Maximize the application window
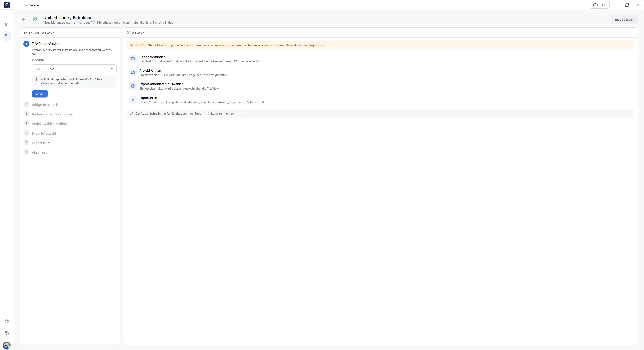The width and height of the screenshot is (644, 350). pos(627,5)
